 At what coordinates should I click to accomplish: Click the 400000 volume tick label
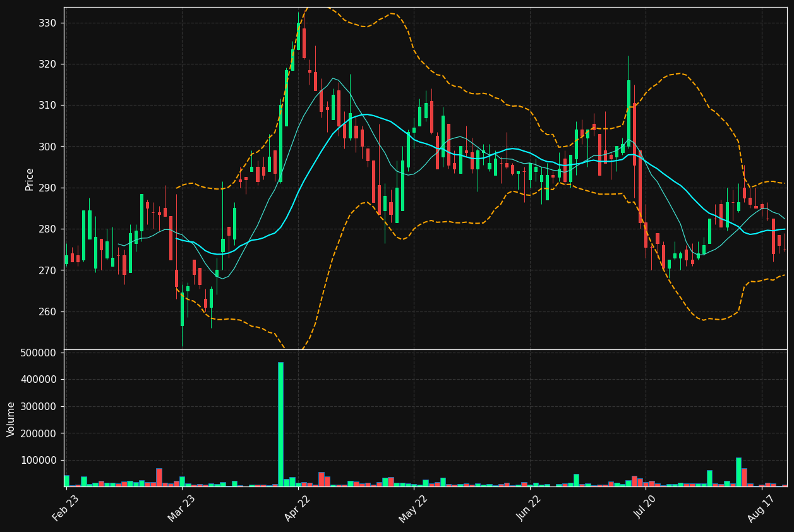pos(39,380)
